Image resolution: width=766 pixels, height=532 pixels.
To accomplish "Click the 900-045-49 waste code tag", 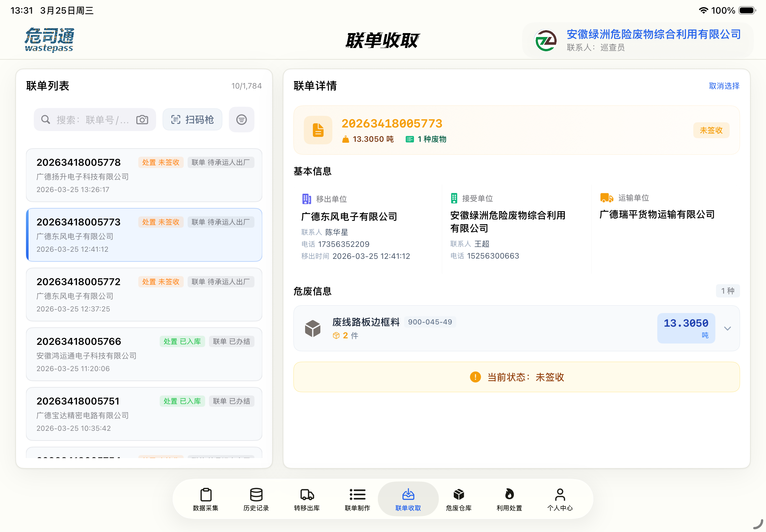I will 430,322.
